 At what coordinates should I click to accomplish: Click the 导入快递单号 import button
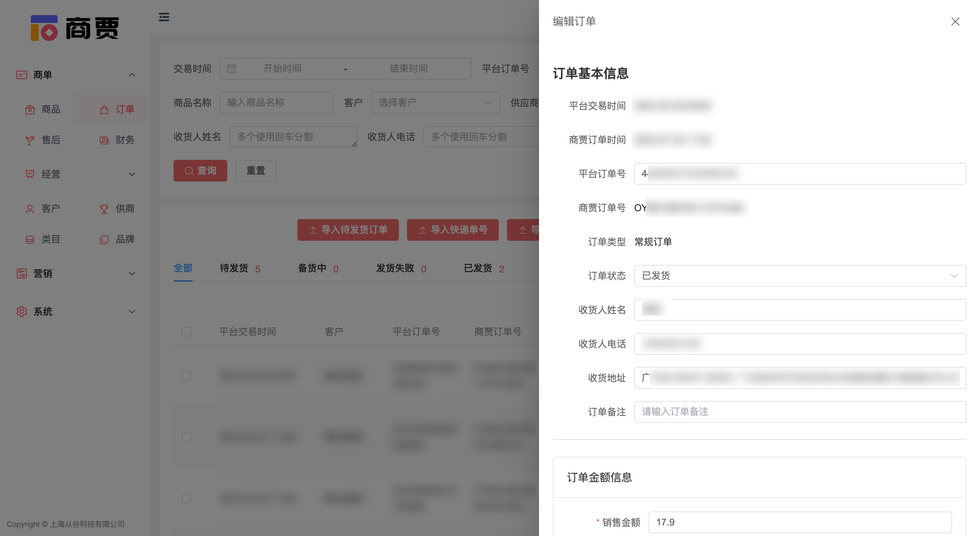pyautogui.click(x=452, y=230)
